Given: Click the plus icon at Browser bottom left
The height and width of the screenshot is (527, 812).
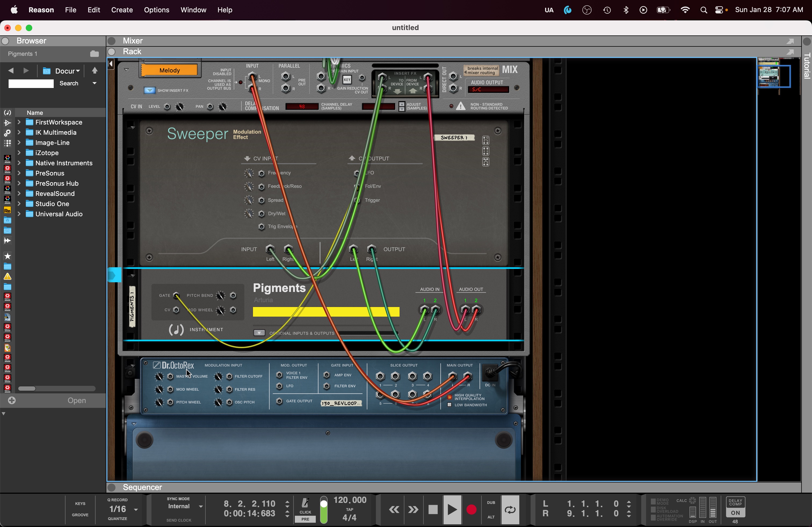Looking at the screenshot, I should click(x=12, y=401).
